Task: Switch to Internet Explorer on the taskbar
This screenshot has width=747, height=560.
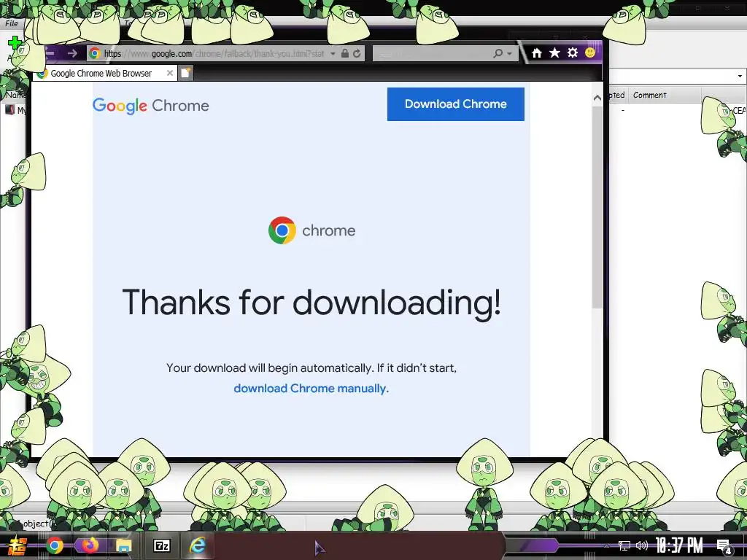Action: 197,545
